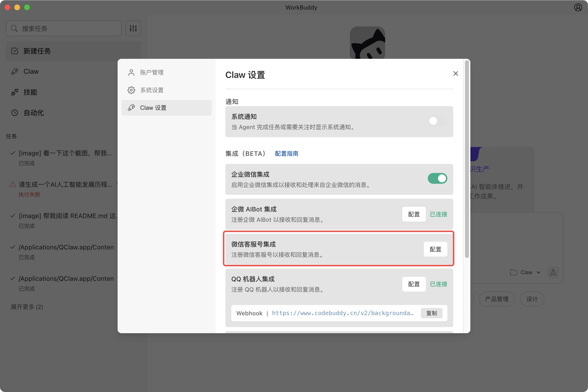Image resolution: width=588 pixels, height=392 pixels.
Task: Click the 搜索任务 search field
Action: (63, 28)
